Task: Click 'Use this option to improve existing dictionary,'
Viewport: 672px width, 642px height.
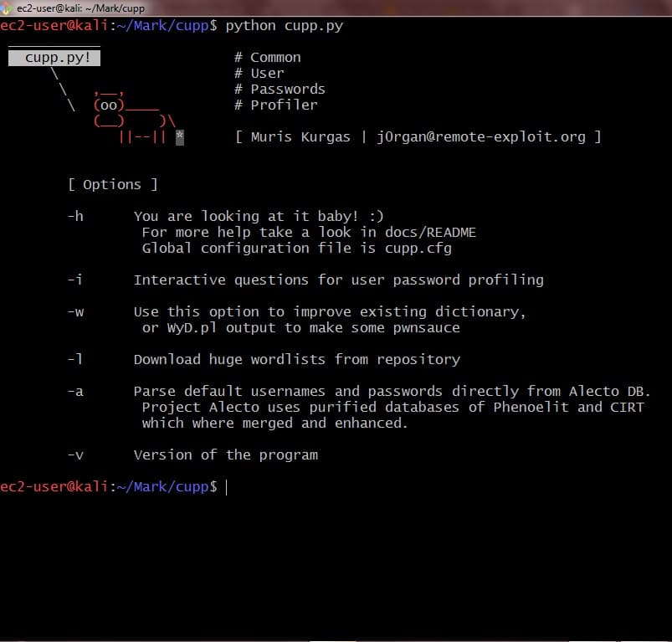Action: 330,312
